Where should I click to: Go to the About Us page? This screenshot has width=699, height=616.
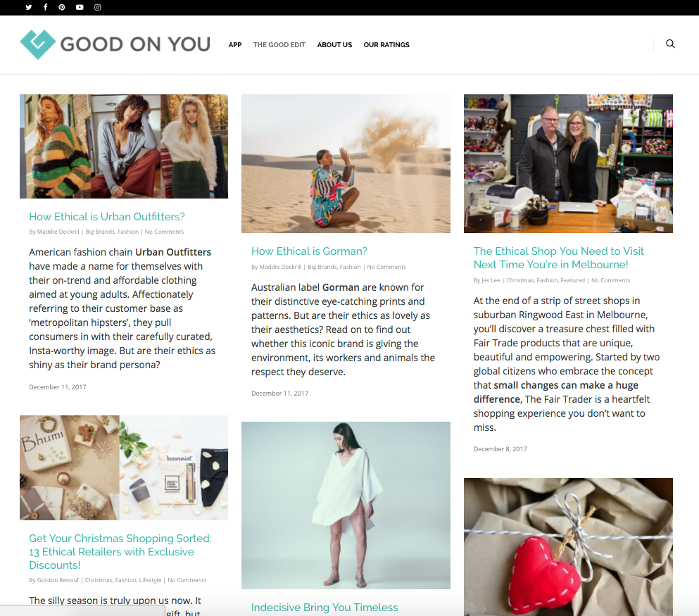coord(334,44)
